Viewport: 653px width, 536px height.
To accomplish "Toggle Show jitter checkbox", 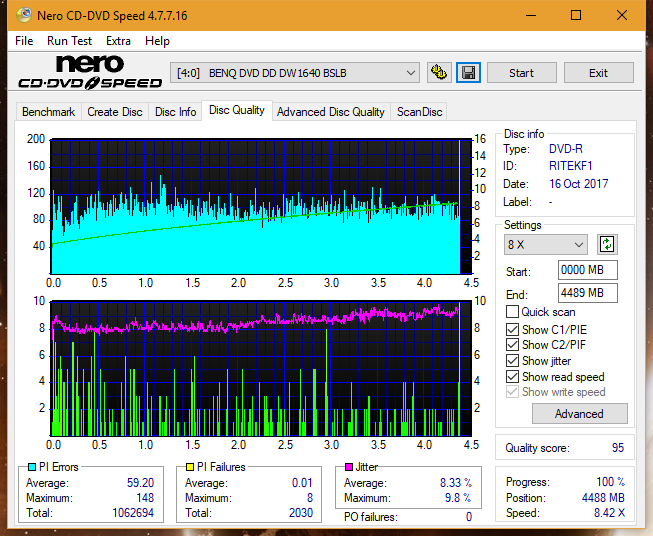I will (x=512, y=361).
